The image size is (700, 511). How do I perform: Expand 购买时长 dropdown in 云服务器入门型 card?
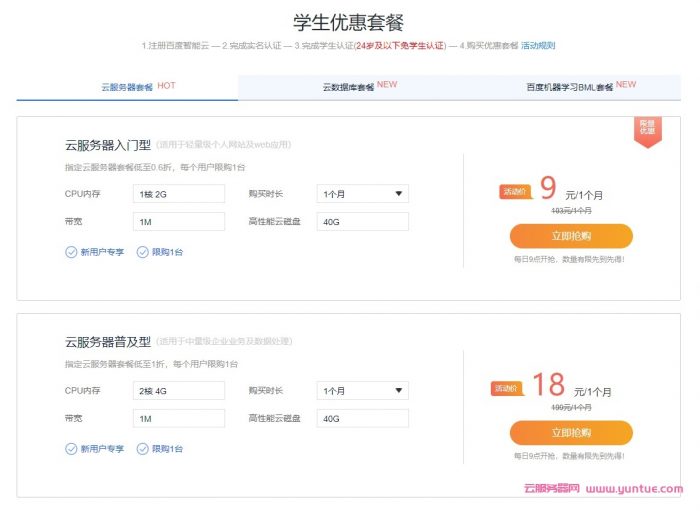[362, 194]
